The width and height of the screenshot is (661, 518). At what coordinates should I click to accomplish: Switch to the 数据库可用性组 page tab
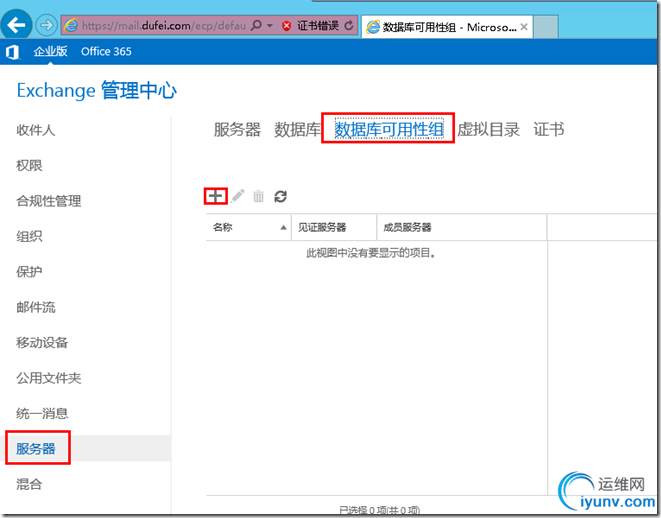pos(389,129)
